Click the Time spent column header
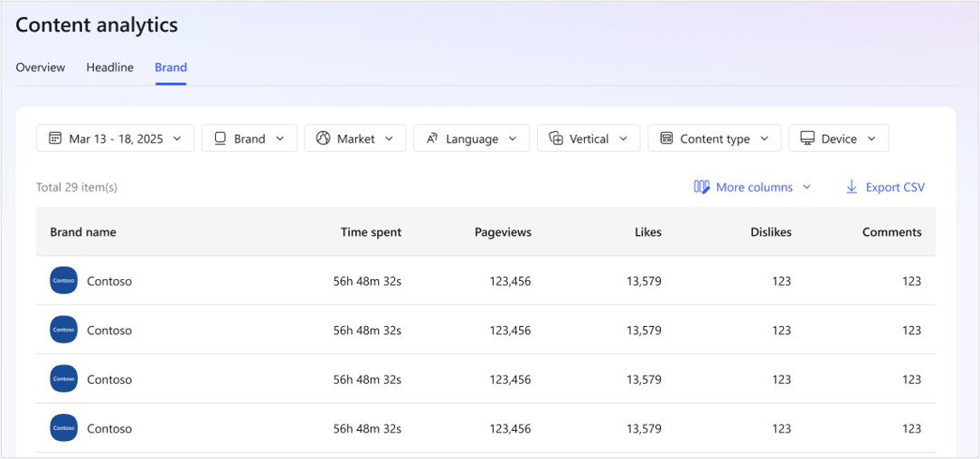 (371, 232)
